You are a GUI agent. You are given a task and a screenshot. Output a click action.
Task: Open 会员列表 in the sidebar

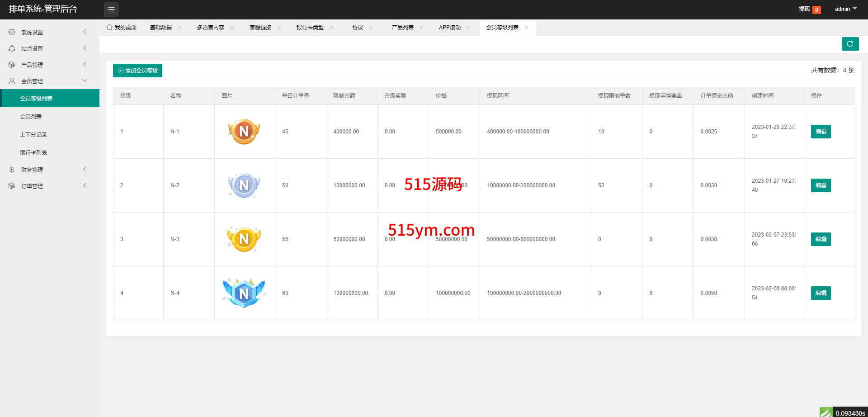(x=31, y=117)
